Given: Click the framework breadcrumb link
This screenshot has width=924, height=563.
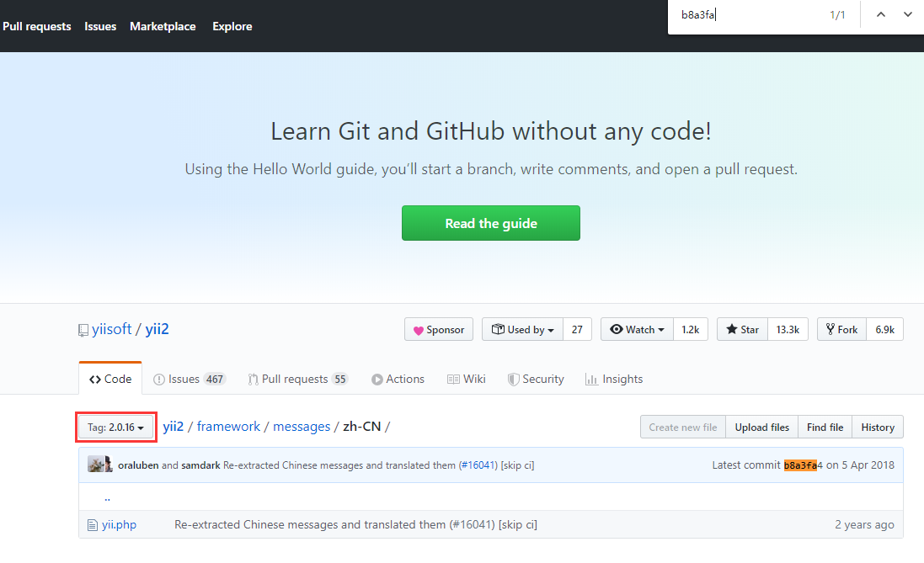Looking at the screenshot, I should tap(228, 427).
